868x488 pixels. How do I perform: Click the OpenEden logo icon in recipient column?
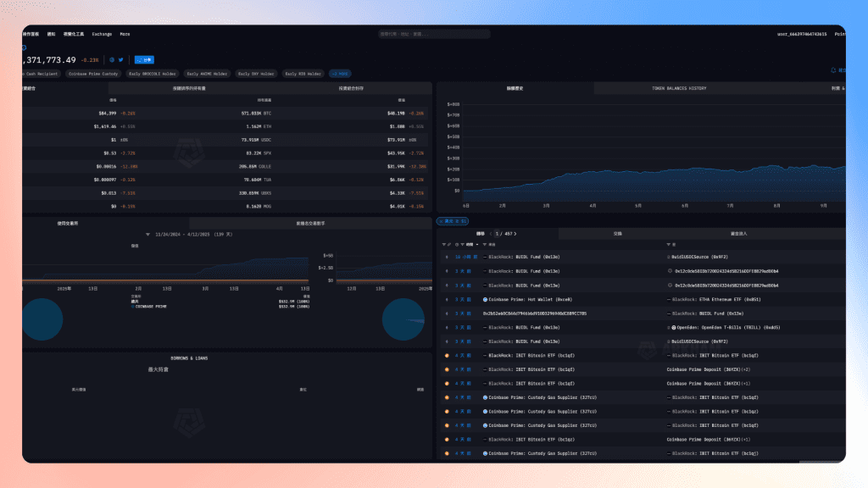[x=674, y=328]
